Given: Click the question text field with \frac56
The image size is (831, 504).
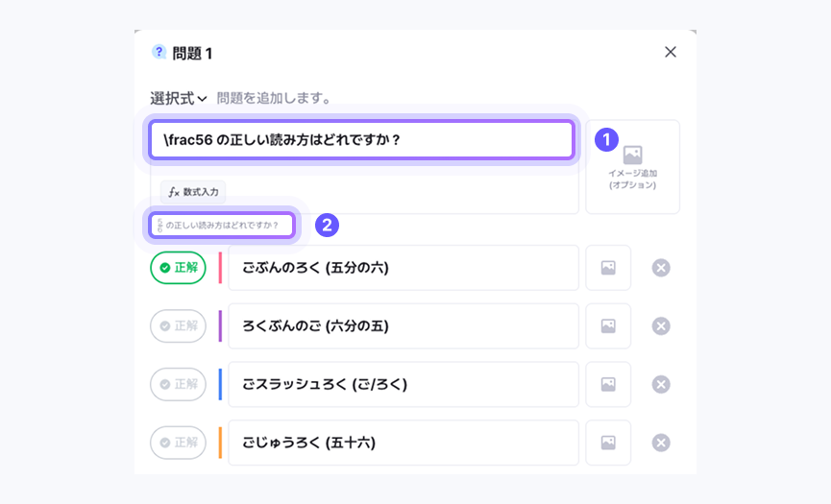Looking at the screenshot, I should 361,140.
